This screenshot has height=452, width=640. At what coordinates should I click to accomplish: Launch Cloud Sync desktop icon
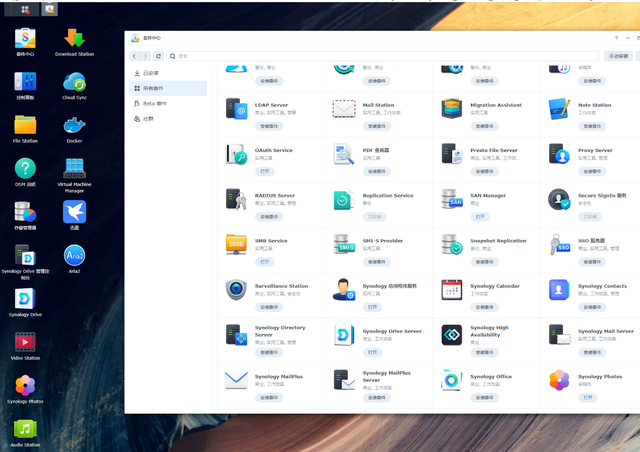[x=74, y=82]
